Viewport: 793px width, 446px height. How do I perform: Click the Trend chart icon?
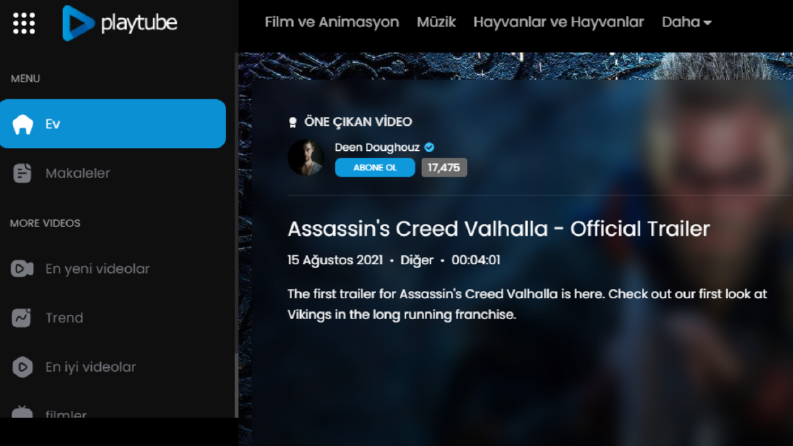pos(22,318)
